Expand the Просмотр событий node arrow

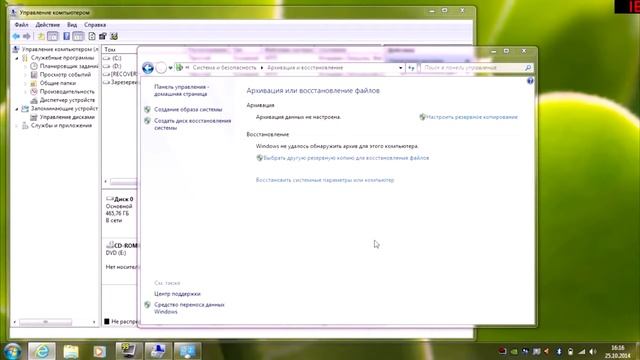[x=26, y=75]
